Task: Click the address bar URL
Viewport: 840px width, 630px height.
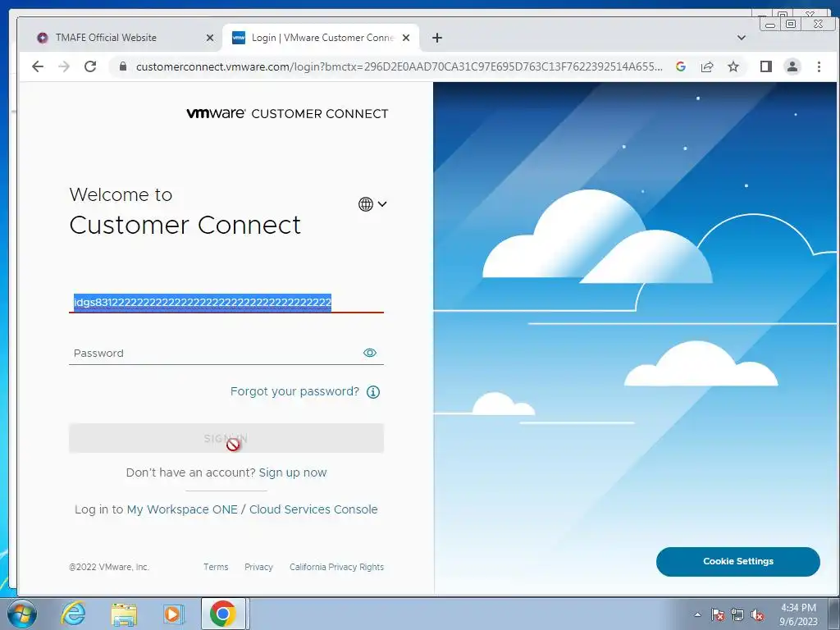Action: click(x=399, y=66)
